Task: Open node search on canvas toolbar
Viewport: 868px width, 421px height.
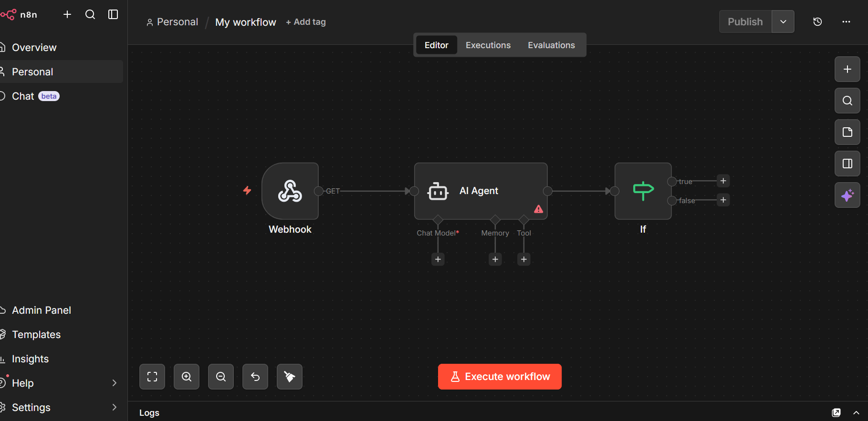Action: pyautogui.click(x=847, y=101)
